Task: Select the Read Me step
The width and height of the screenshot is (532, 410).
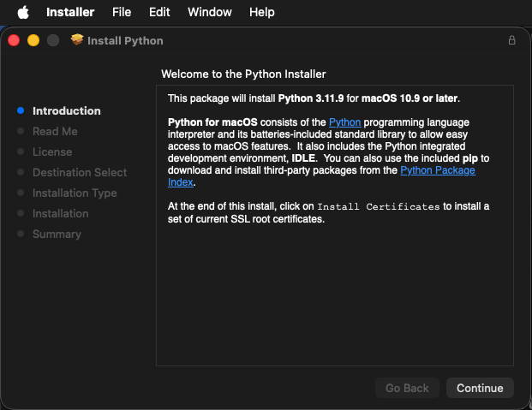Action: (55, 131)
